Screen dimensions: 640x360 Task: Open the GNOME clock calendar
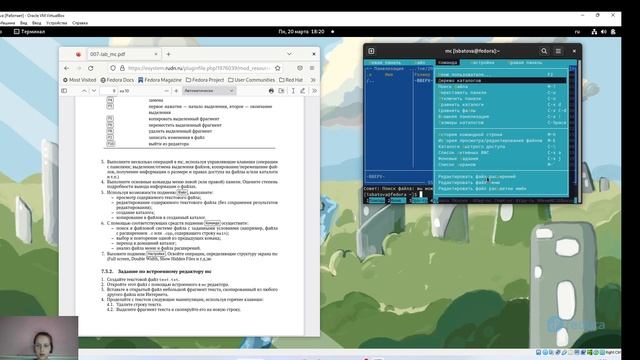(301, 31)
